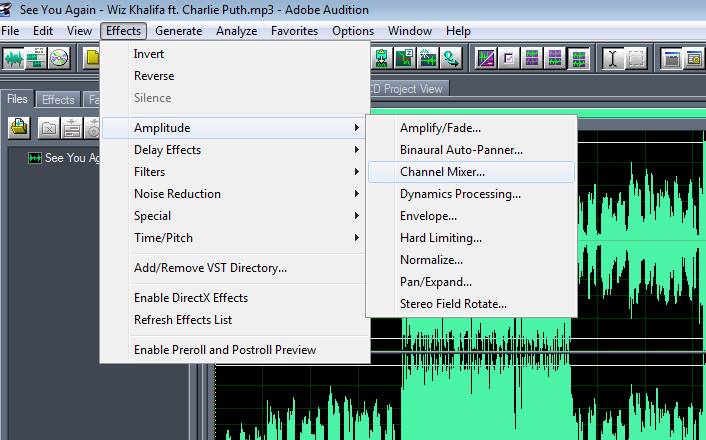
Task: Switch to the Files tab
Action: point(17,99)
